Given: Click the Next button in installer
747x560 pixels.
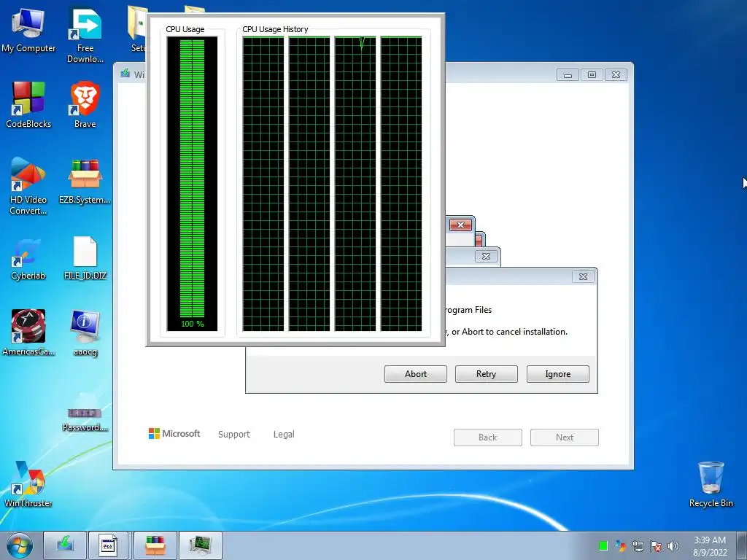Looking at the screenshot, I should pos(565,437).
